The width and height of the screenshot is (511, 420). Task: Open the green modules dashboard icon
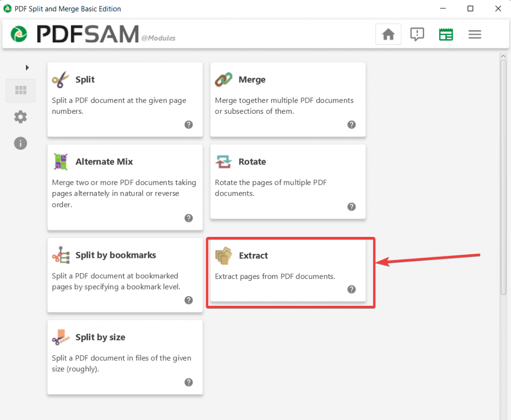pos(446,34)
